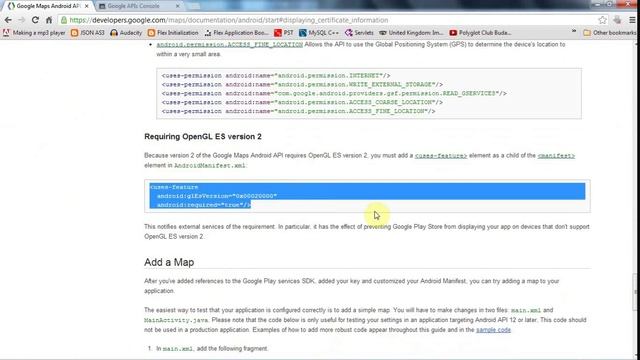This screenshot has height=360, width=640.
Task: Open the browser home page
Action: pyautogui.click(x=49, y=20)
